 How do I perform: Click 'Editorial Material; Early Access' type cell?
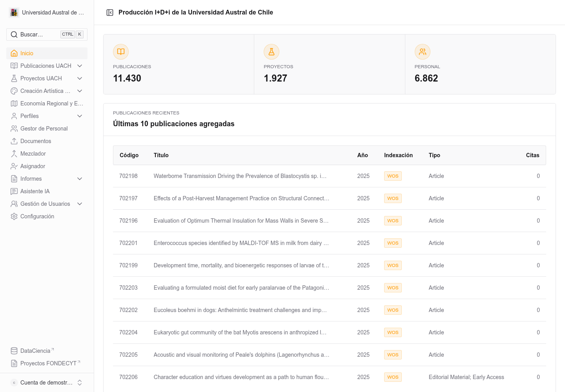[x=466, y=377]
